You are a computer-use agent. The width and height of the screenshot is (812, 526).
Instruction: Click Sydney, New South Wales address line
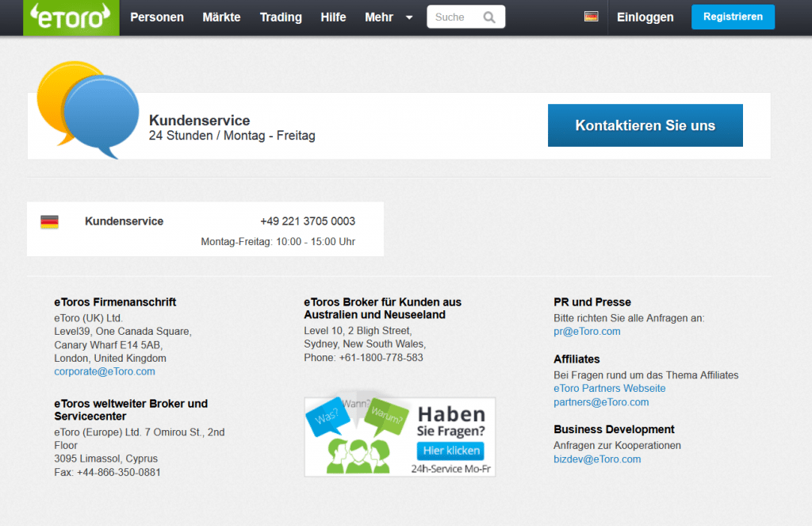(365, 344)
